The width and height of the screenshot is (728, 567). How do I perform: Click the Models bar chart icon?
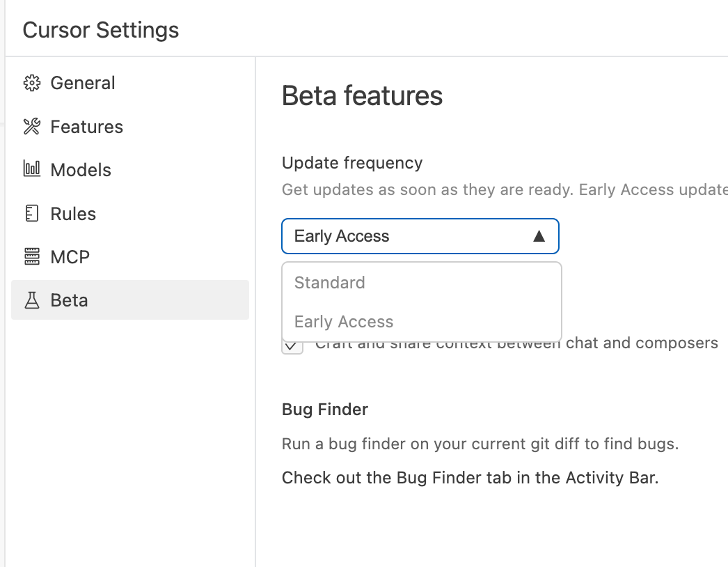[x=31, y=169]
